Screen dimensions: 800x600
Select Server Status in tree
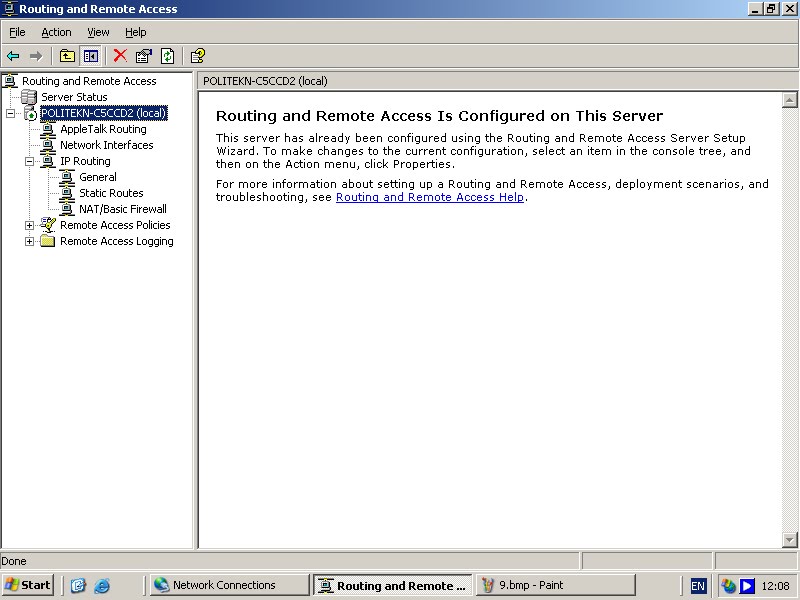74,97
